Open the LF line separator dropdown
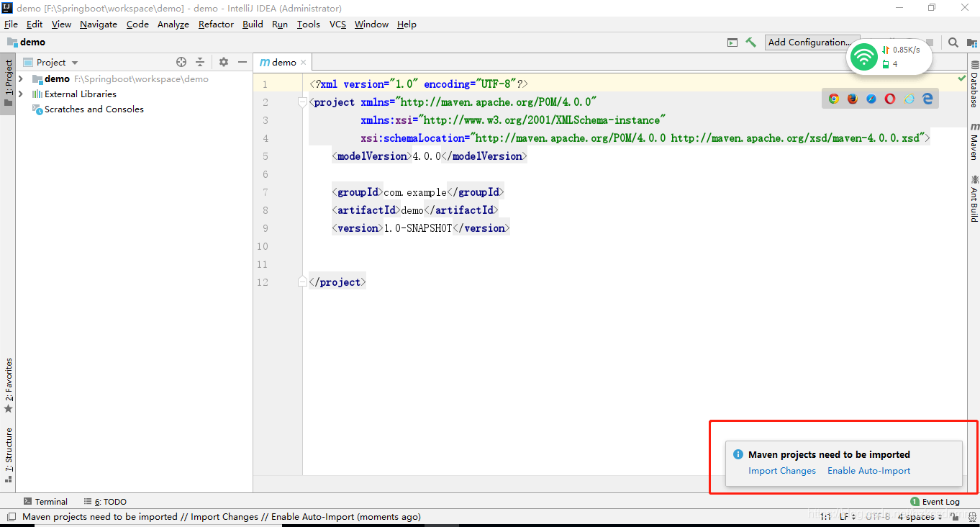 click(x=848, y=517)
